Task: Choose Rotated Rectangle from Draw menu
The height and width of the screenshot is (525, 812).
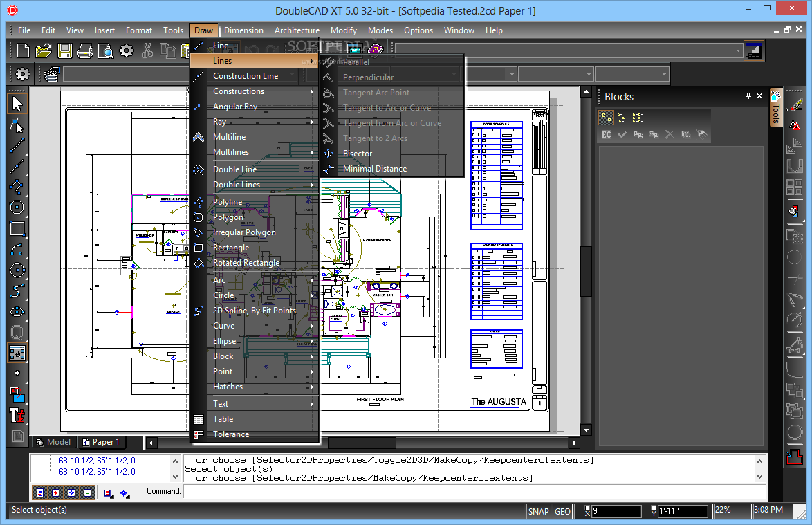Action: coord(255,263)
